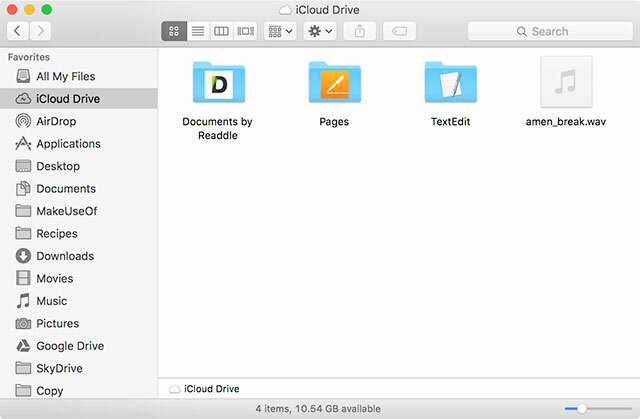Click the "Pages" folder name label
This screenshot has width=640, height=419.
[x=334, y=122]
